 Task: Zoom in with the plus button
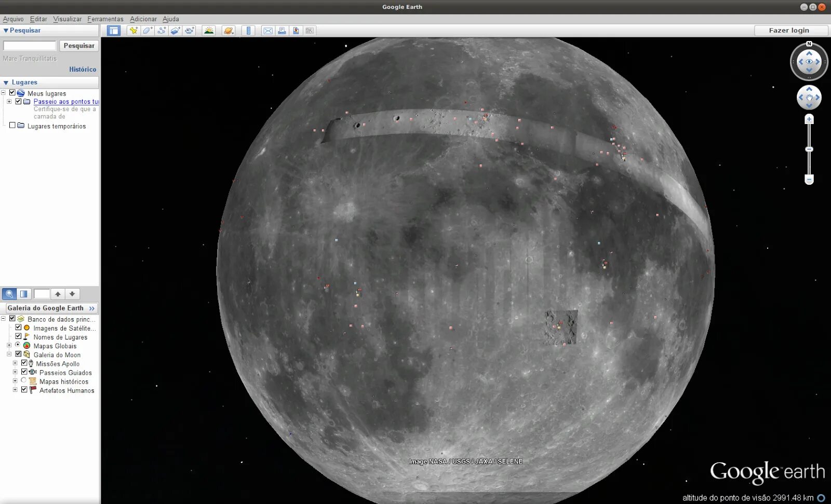coord(809,119)
